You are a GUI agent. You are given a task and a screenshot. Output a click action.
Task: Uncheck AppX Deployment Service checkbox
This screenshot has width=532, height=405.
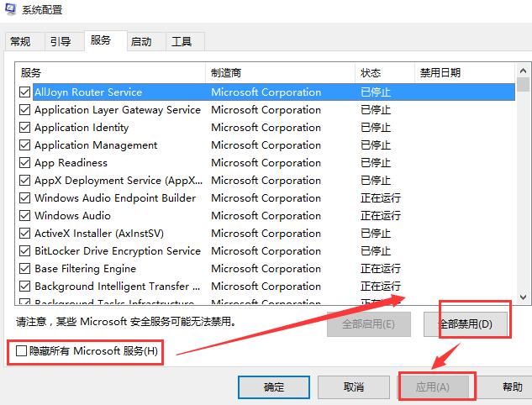click(x=24, y=180)
